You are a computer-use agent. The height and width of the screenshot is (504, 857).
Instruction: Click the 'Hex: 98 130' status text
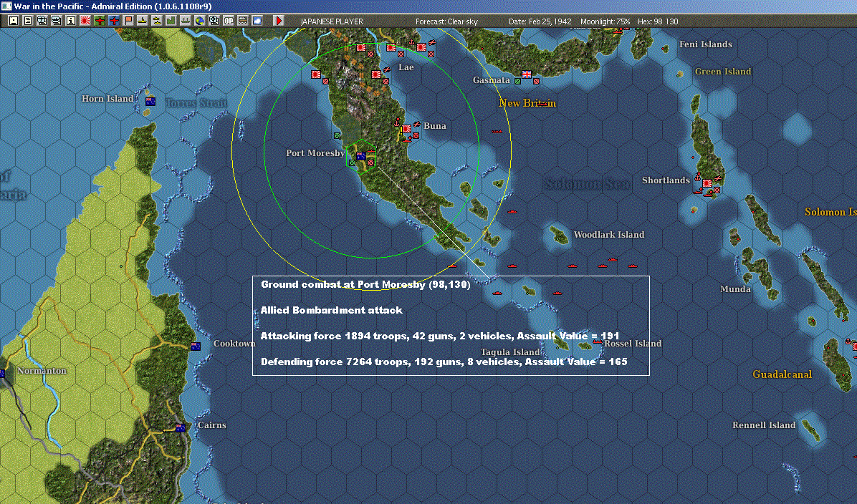658,21
